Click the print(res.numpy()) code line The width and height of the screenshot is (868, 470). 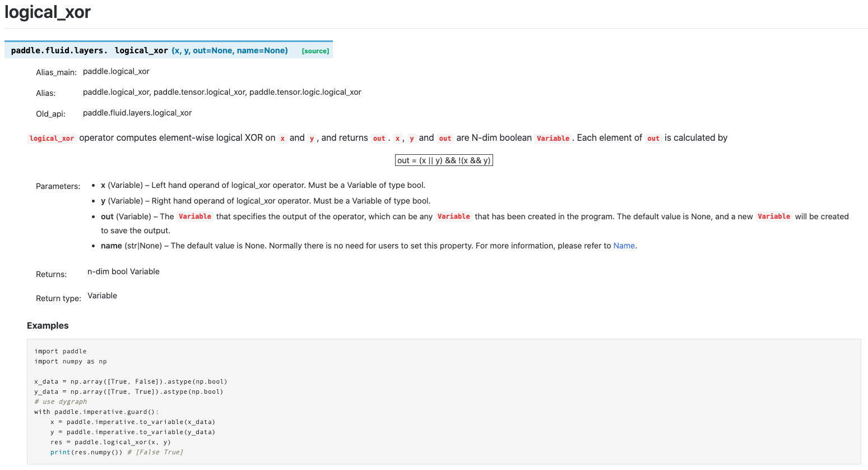point(86,452)
